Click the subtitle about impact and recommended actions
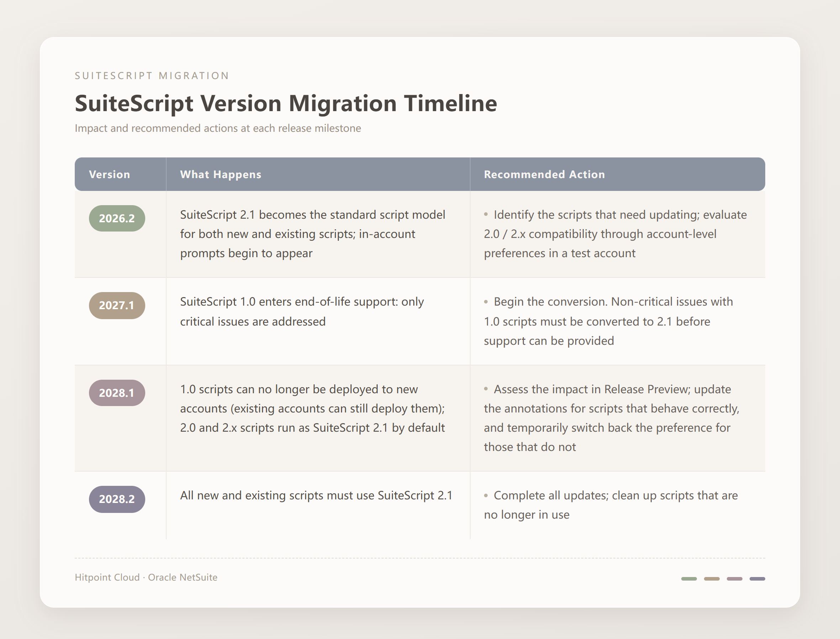840x639 pixels. (218, 128)
